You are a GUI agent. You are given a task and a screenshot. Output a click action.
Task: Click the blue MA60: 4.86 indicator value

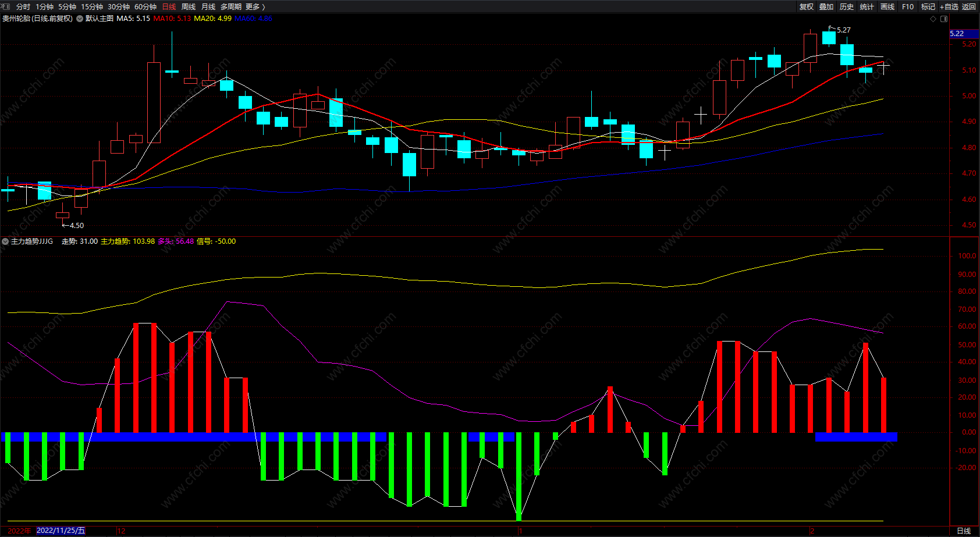[x=254, y=19]
